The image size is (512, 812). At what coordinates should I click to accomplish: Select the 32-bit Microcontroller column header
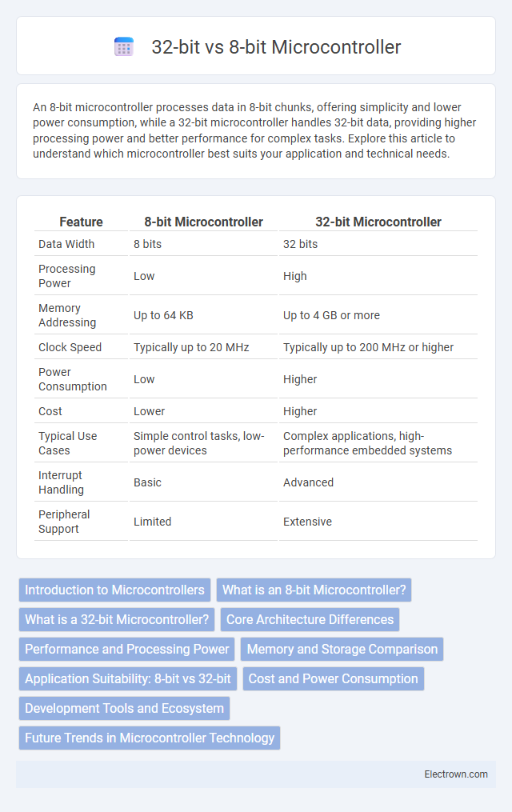click(378, 222)
